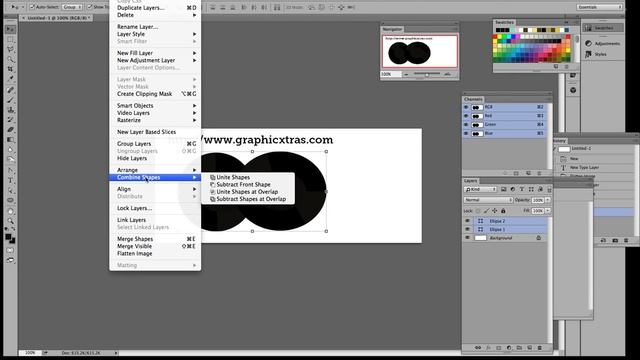
Task: Click the Navigator preview thumbnail
Action: pos(420,51)
